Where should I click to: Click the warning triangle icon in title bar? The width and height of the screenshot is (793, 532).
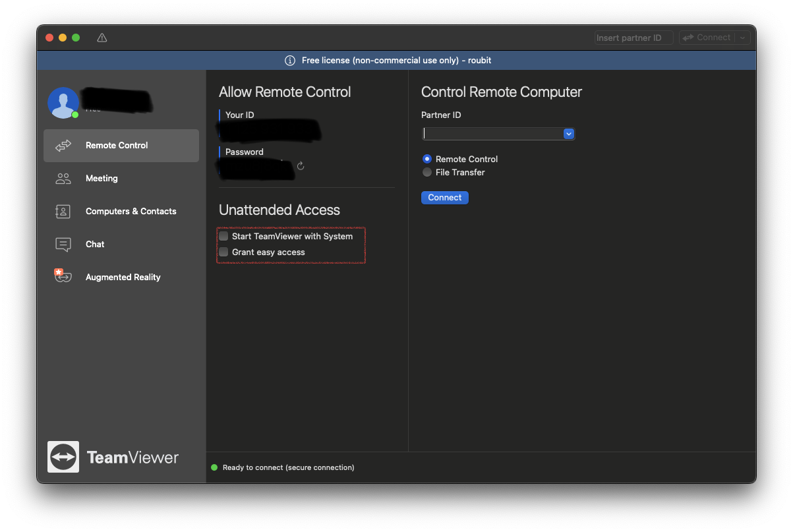coord(102,38)
